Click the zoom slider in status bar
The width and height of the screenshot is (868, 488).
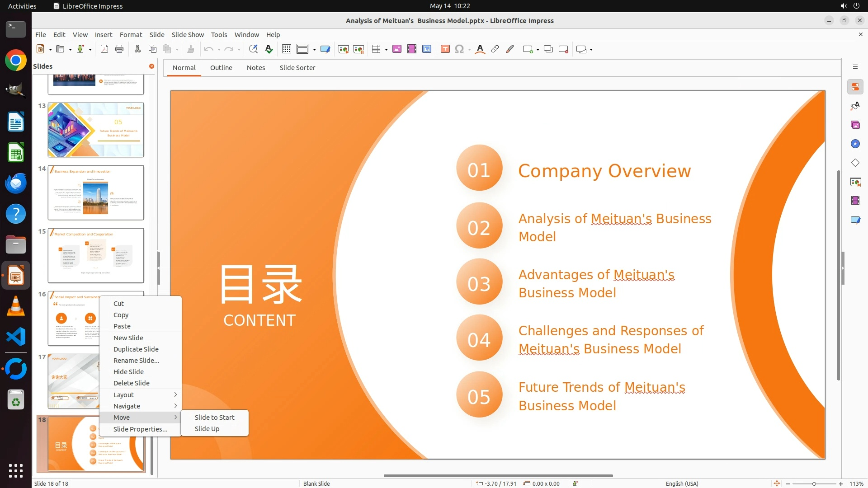[814, 483]
